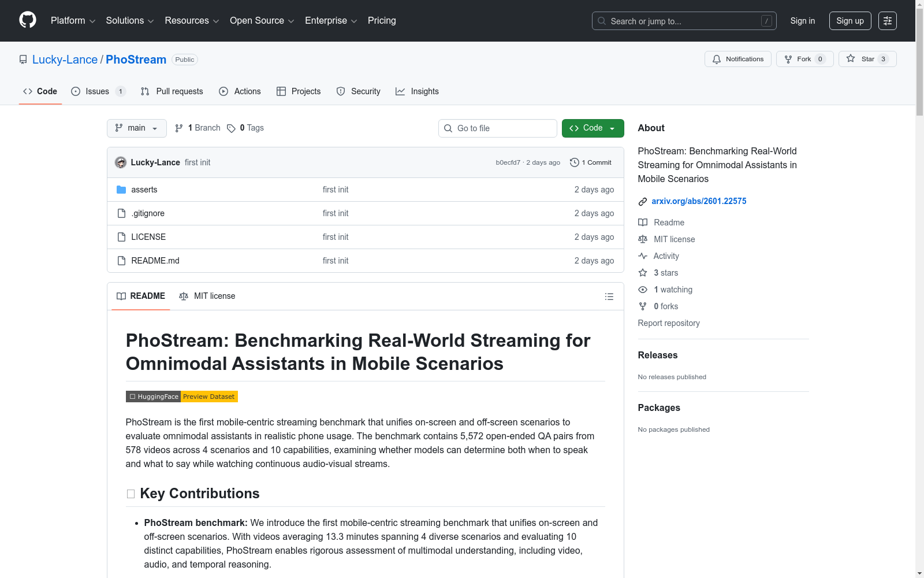Screen dimensions: 924x578
Task: Click the commit history clock icon
Action: coord(574,162)
